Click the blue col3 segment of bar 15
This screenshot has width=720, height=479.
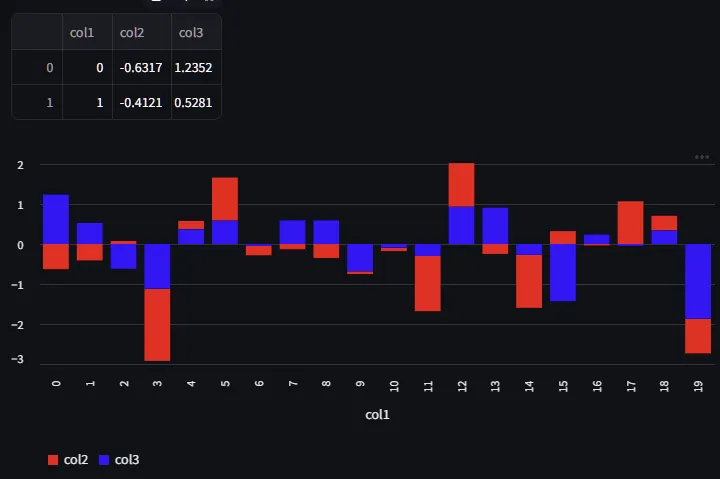(563, 273)
